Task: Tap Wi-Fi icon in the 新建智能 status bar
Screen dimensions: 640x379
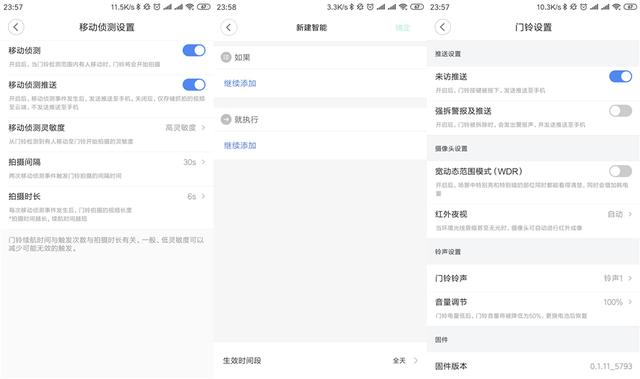Action: 403,7
